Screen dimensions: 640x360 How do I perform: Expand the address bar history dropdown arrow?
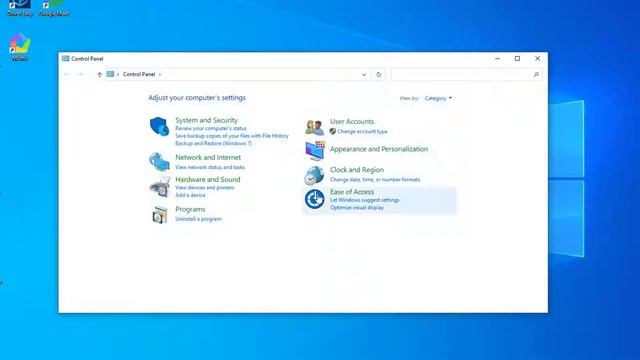pyautogui.click(x=364, y=75)
